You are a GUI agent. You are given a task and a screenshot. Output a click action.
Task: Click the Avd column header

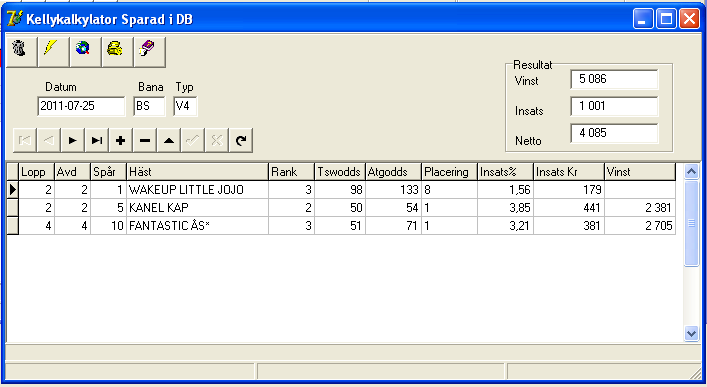(72, 172)
